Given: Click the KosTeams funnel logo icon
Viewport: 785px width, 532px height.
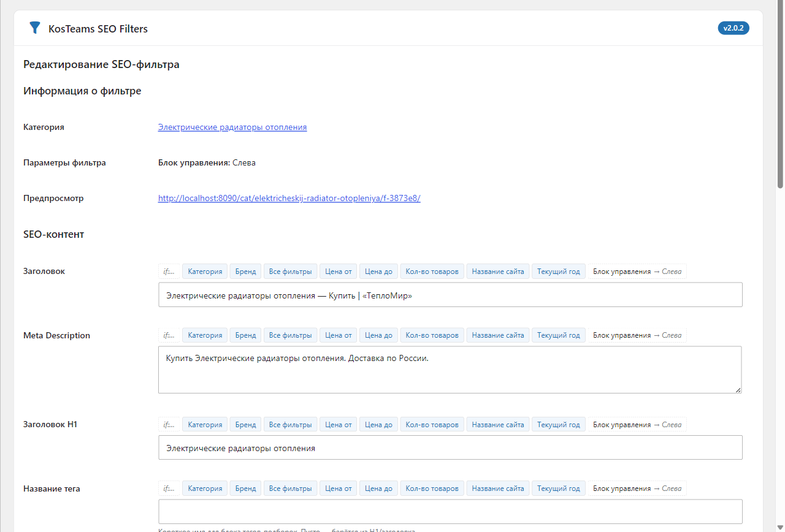Looking at the screenshot, I should [35, 28].
